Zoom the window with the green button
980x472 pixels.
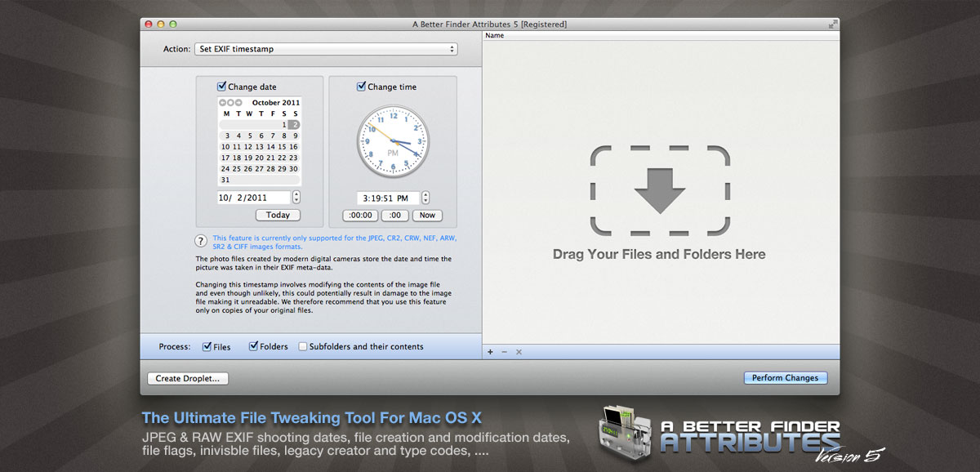[x=172, y=24]
